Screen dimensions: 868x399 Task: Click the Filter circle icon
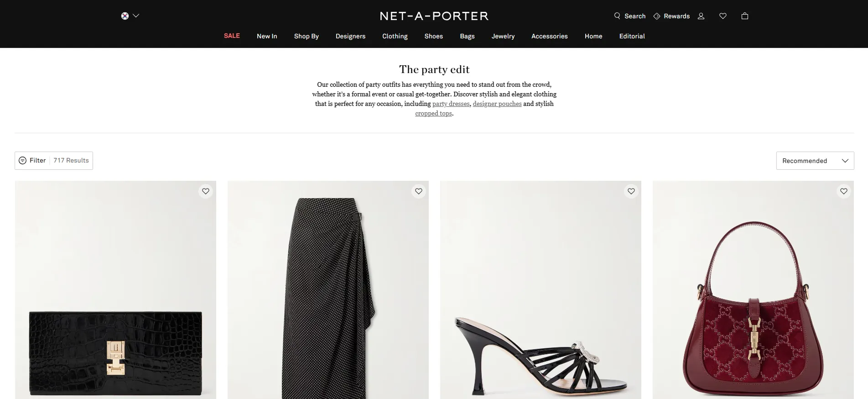click(x=22, y=161)
